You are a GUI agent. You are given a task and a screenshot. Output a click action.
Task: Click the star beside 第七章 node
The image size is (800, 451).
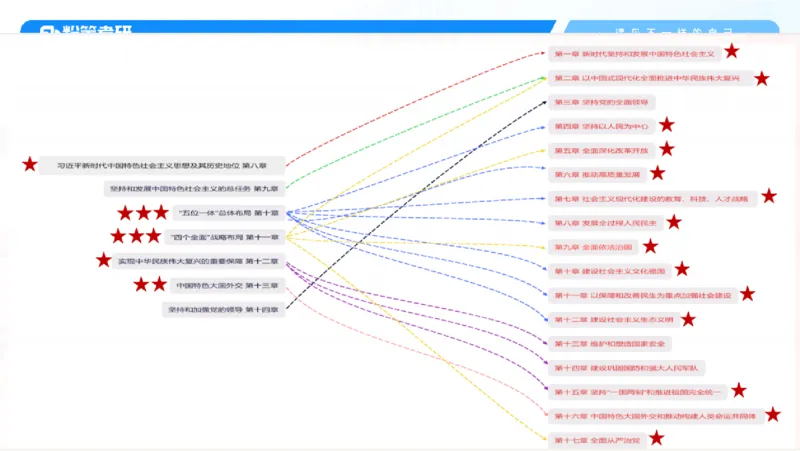768,197
